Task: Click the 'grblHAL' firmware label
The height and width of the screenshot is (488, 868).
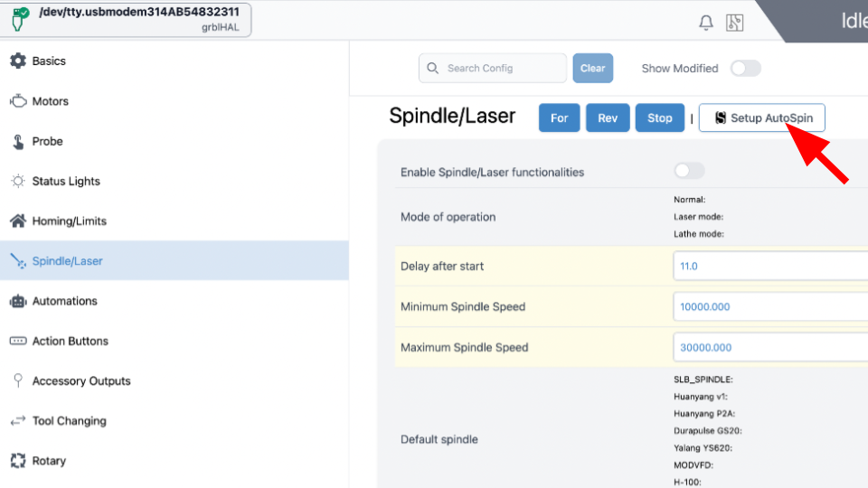Action: pos(221,27)
